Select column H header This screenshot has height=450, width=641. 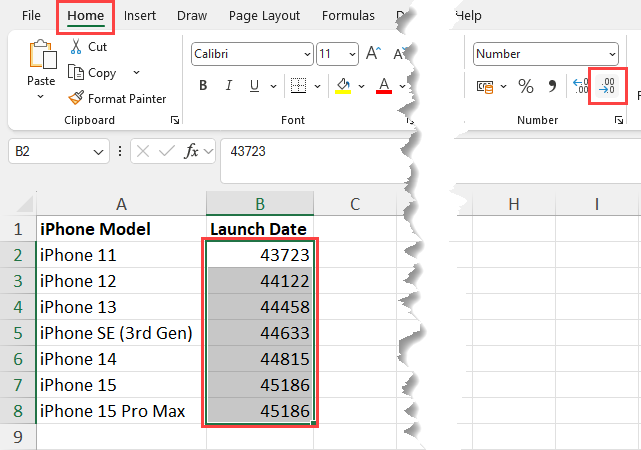[x=514, y=204]
